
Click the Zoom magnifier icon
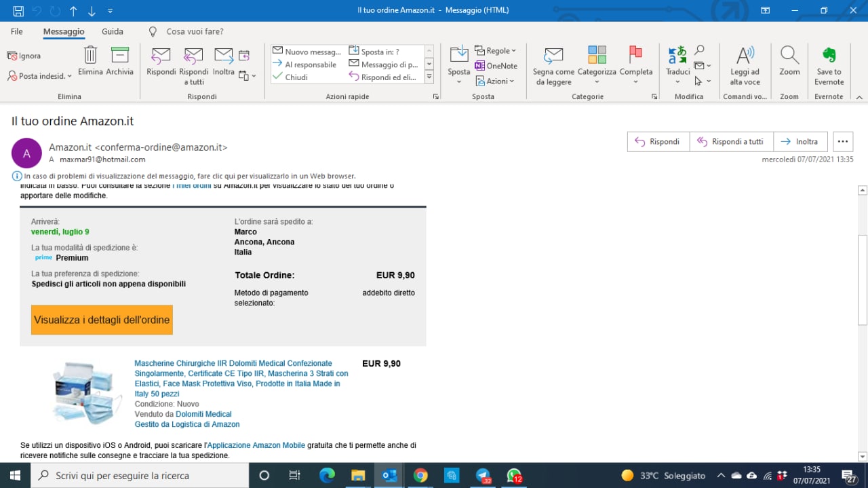[789, 57]
